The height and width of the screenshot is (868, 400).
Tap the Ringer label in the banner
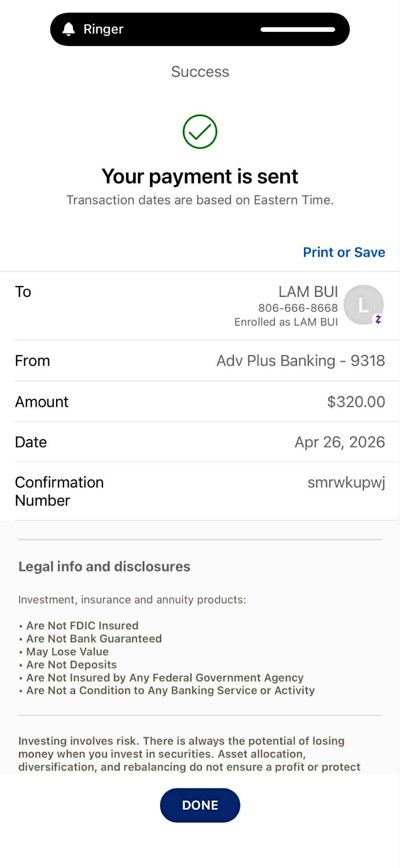(x=103, y=29)
